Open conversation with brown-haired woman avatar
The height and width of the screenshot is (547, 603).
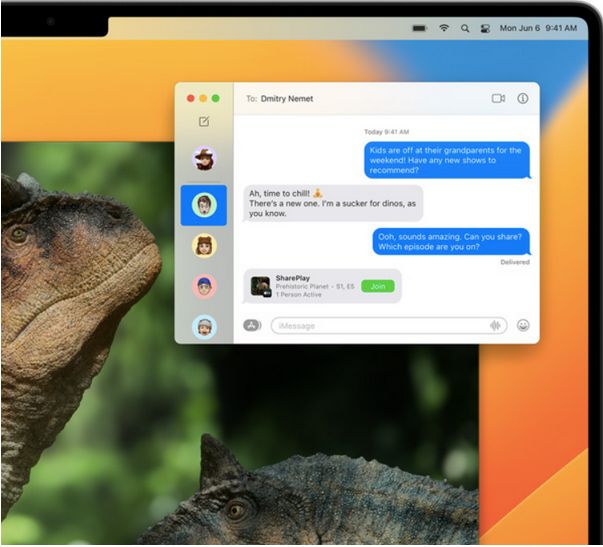(x=204, y=245)
